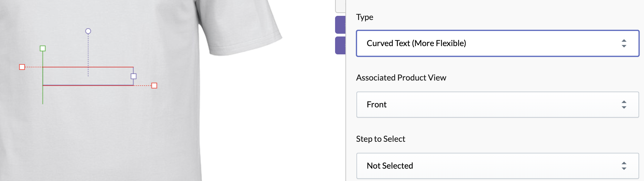Click the up-down arrows on the Not Selected selector
This screenshot has width=644, height=181.
click(x=624, y=166)
